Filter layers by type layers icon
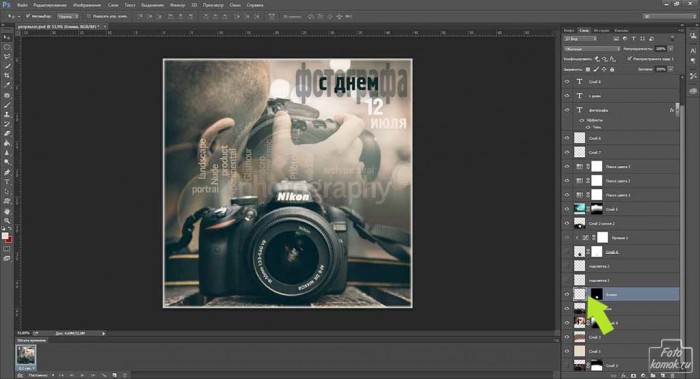Image resolution: width=700 pixels, height=379 pixels. [634, 39]
